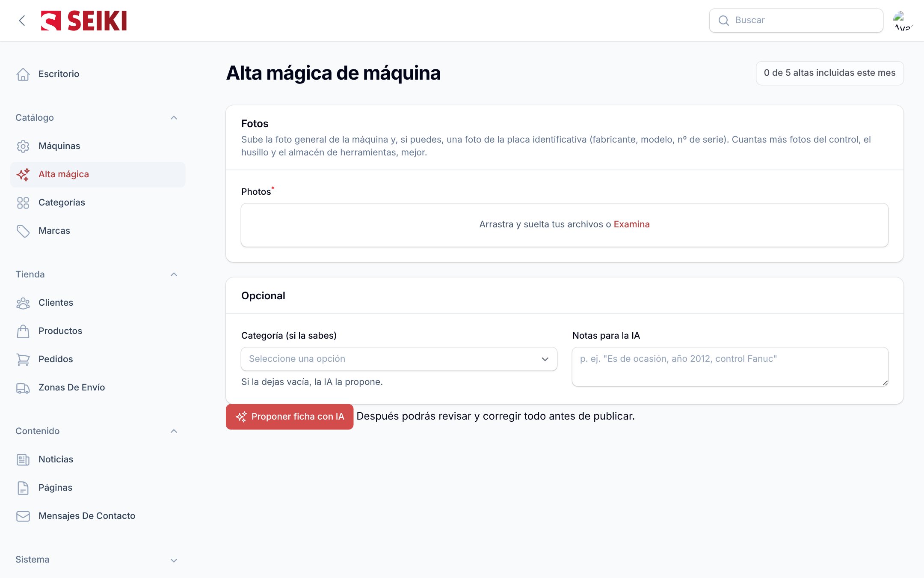The width and height of the screenshot is (924, 578).
Task: Click the Páginas document icon
Action: pyautogui.click(x=23, y=488)
